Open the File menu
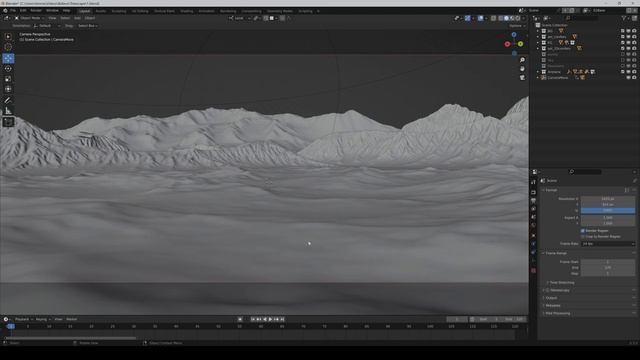Viewport: 640px width, 360px height. click(x=13, y=11)
